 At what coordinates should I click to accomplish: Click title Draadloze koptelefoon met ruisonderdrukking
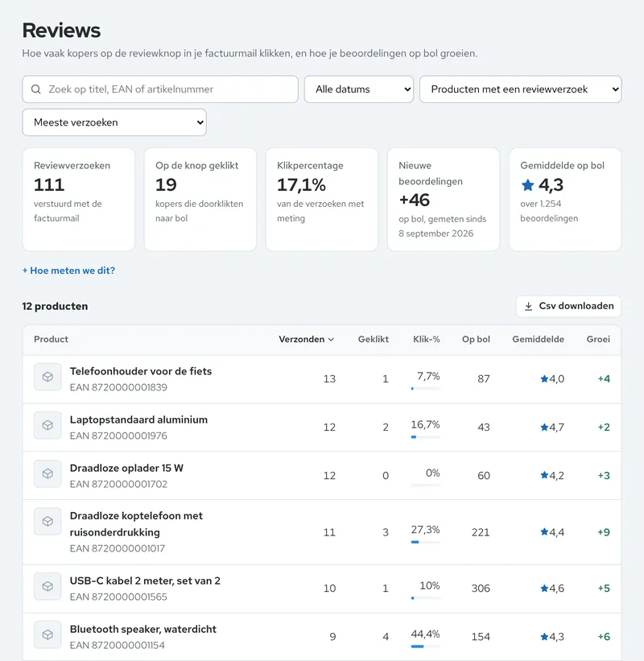(x=136, y=524)
